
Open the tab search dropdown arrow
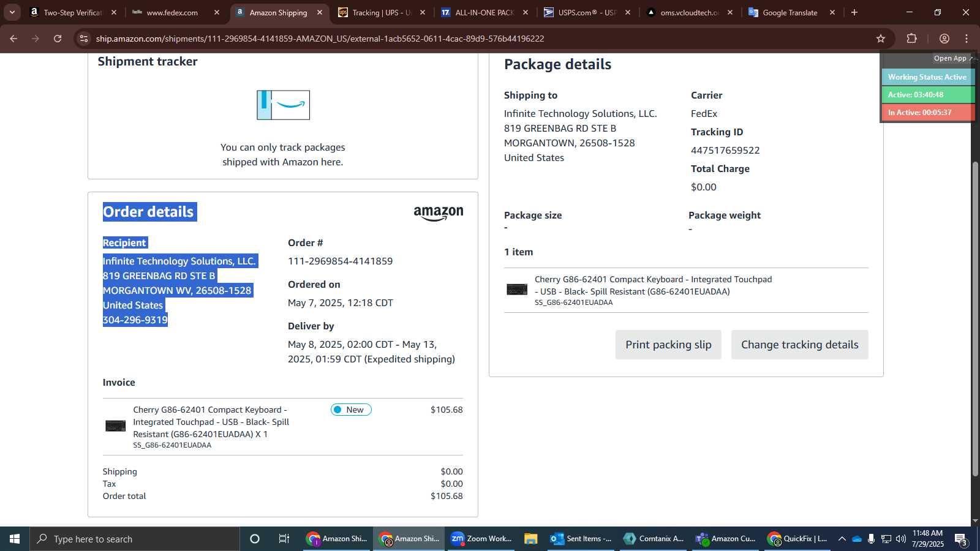click(x=12, y=12)
